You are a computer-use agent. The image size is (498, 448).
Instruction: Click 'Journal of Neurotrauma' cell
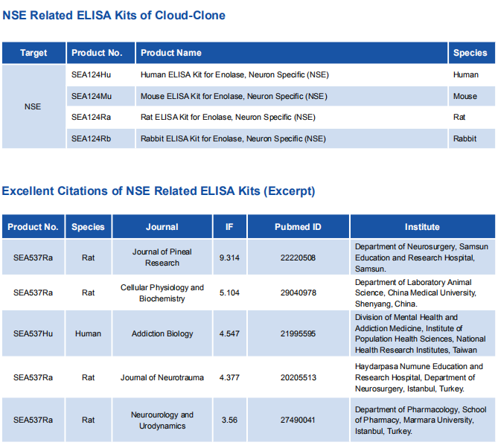(x=162, y=377)
